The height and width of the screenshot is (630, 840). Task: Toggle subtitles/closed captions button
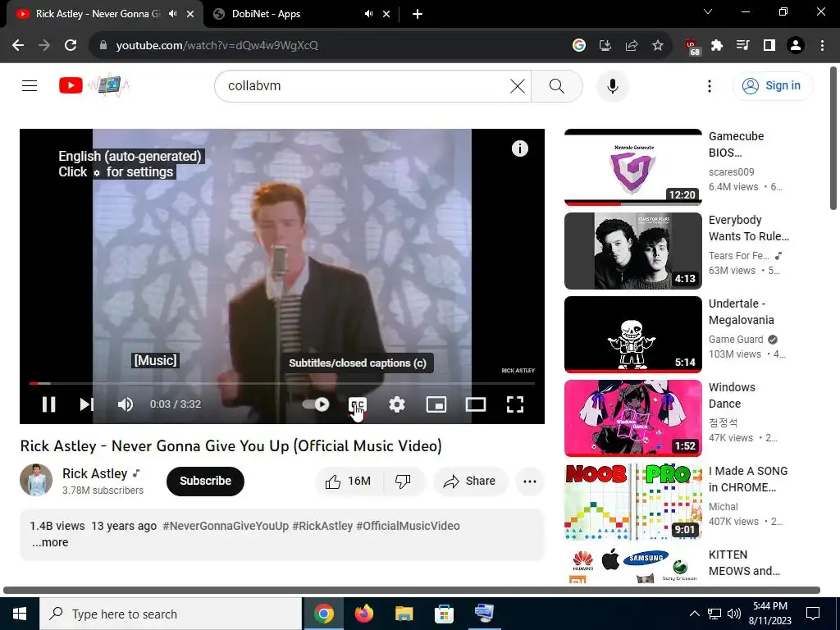358,405
